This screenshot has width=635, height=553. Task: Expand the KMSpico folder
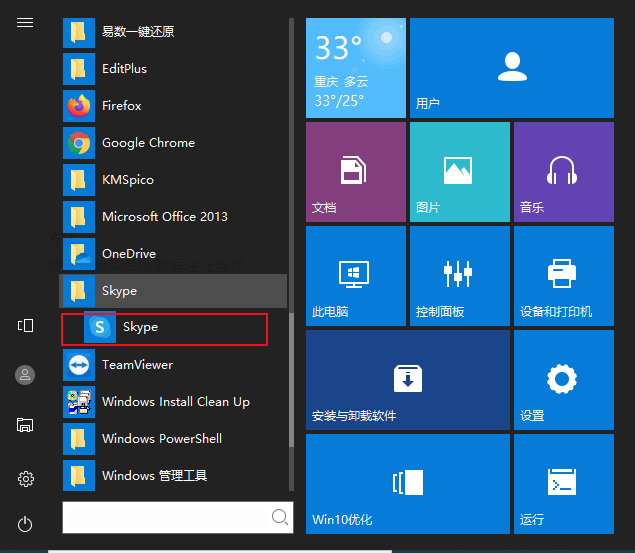pyautogui.click(x=174, y=180)
